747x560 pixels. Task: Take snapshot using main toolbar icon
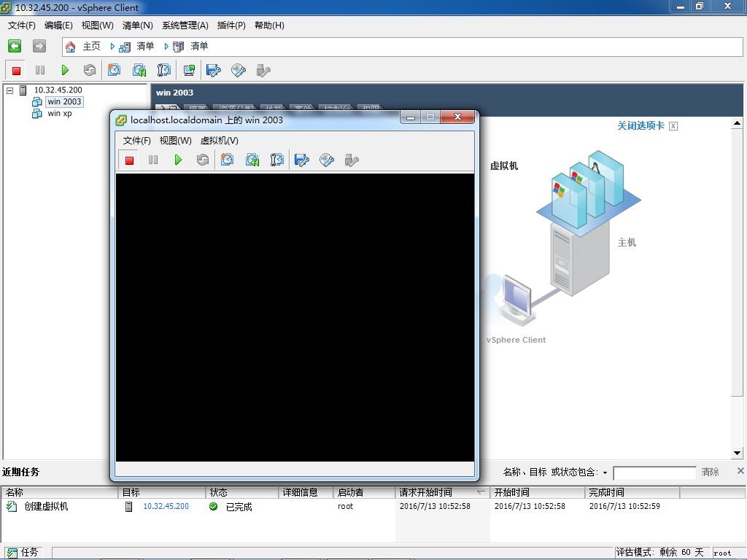(114, 71)
